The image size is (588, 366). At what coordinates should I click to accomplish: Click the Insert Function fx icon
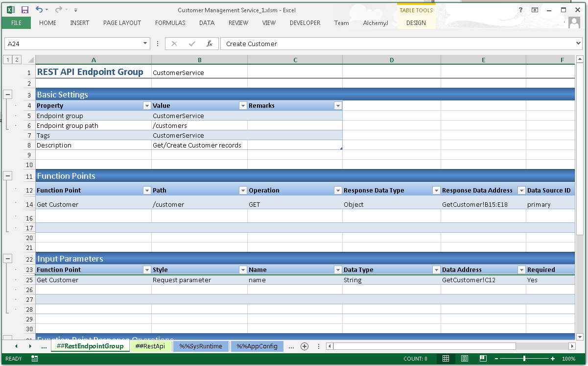[209, 44]
